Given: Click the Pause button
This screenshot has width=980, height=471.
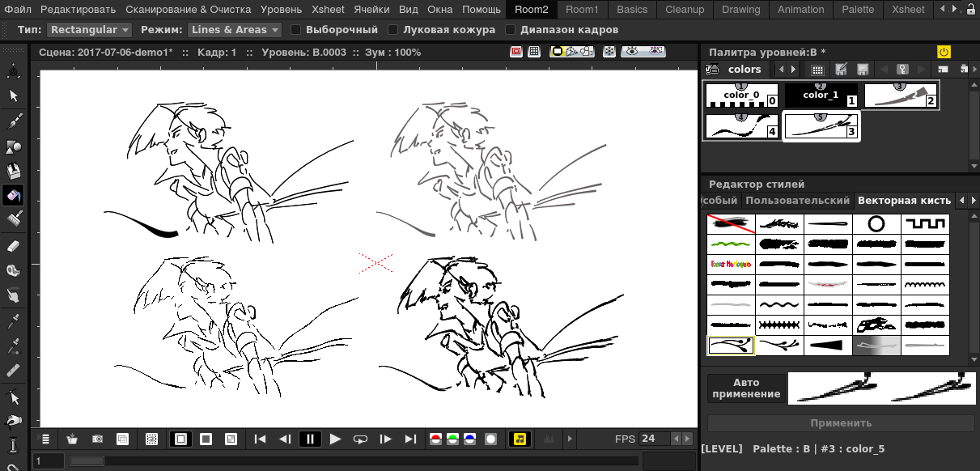Looking at the screenshot, I should click(x=310, y=439).
